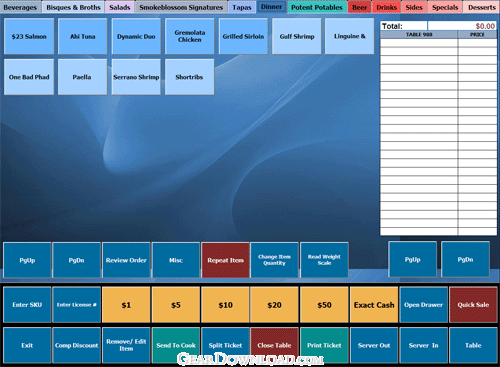Add Serrano Shrimp to order
Screen dimensions: 500x367
tap(136, 77)
